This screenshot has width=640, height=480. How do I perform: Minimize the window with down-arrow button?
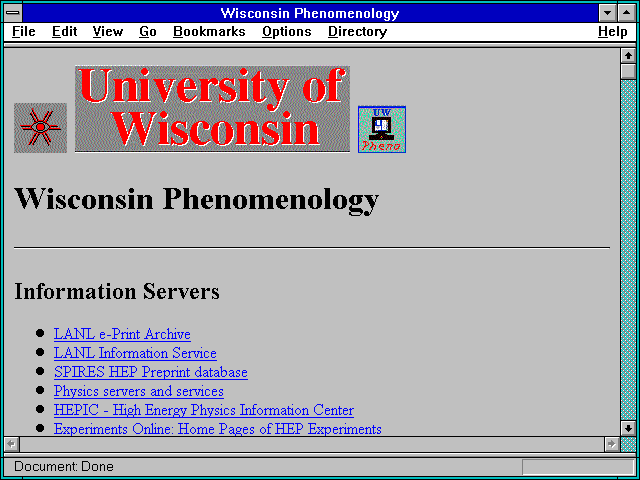[607, 13]
